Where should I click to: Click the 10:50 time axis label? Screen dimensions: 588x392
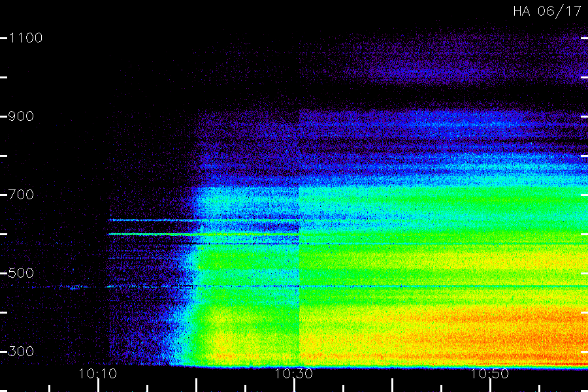coord(490,374)
